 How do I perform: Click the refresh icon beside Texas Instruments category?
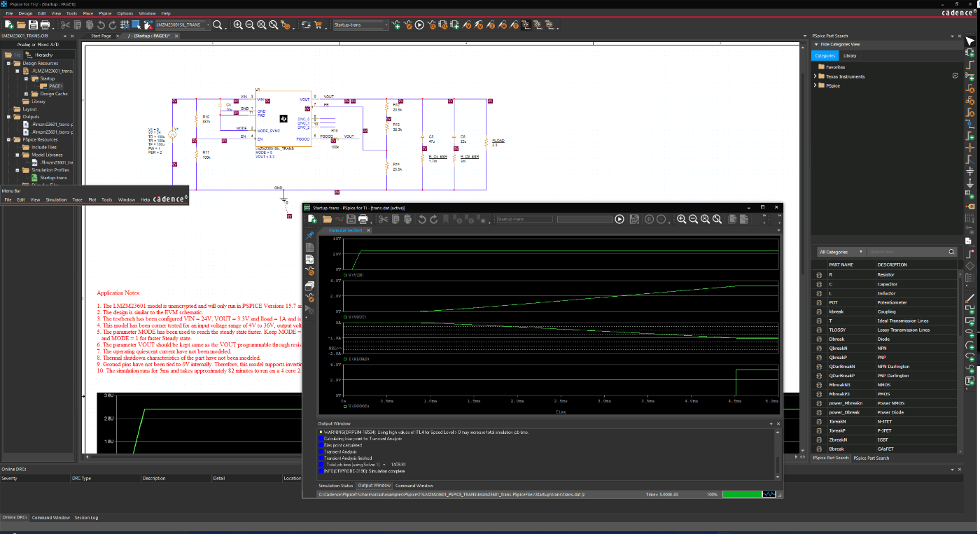pyautogui.click(x=955, y=76)
